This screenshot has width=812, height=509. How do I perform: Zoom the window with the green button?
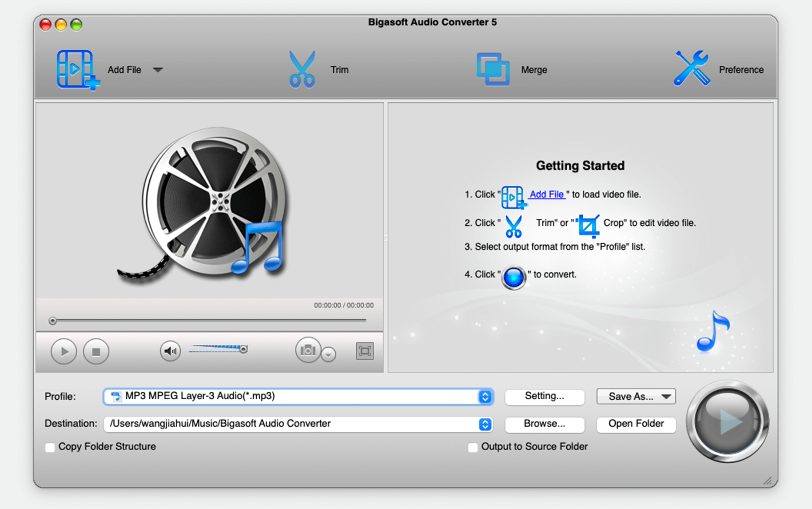(x=76, y=25)
